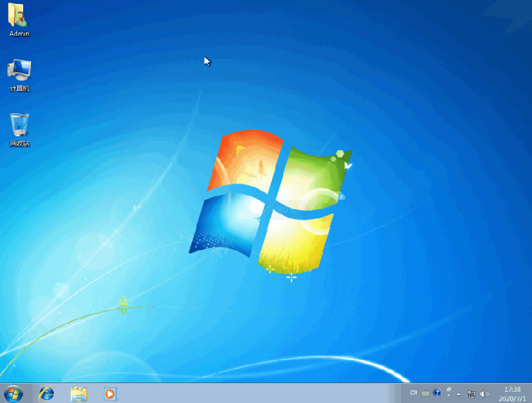Open Windows Explorer from the taskbar
The image size is (532, 403).
tap(79, 395)
